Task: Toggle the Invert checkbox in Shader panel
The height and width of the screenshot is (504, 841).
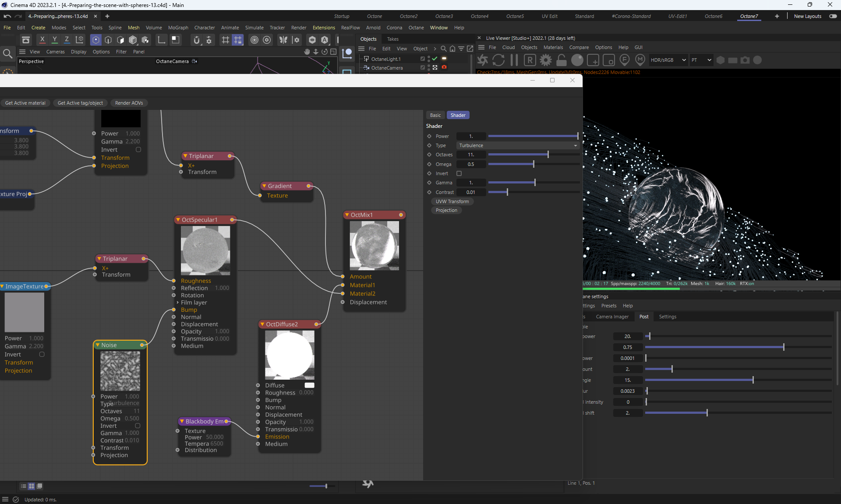Action: (459, 173)
